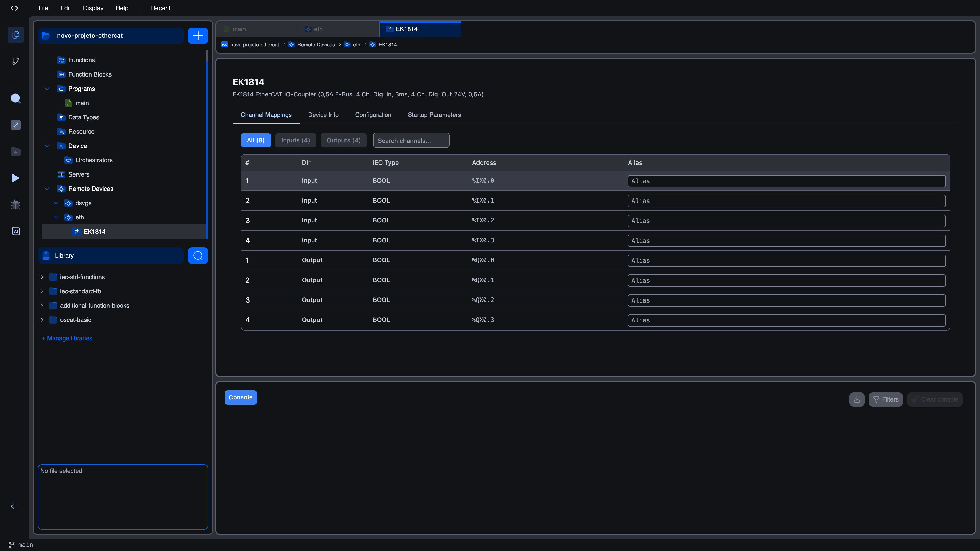Open the Edit menu
The width and height of the screenshot is (980, 551).
(x=65, y=8)
